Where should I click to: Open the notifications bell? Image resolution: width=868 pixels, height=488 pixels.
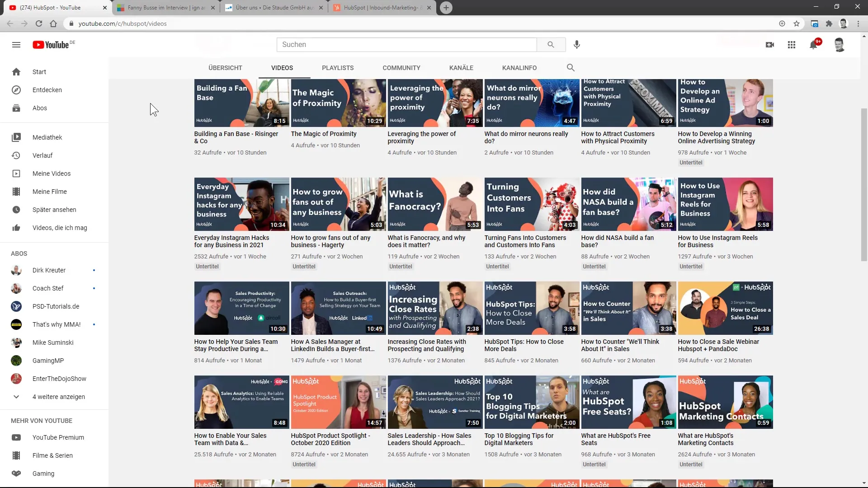tap(813, 45)
